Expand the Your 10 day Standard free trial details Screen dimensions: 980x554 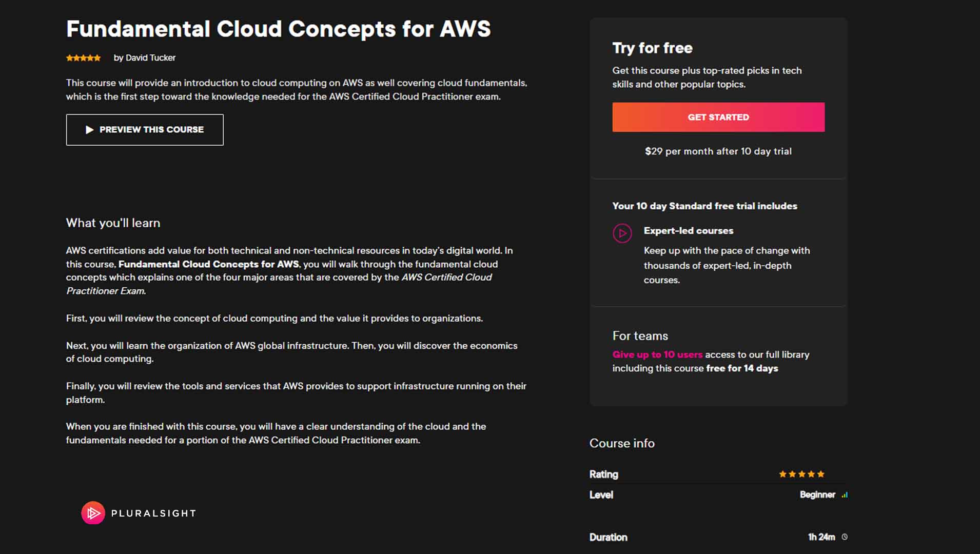(704, 206)
